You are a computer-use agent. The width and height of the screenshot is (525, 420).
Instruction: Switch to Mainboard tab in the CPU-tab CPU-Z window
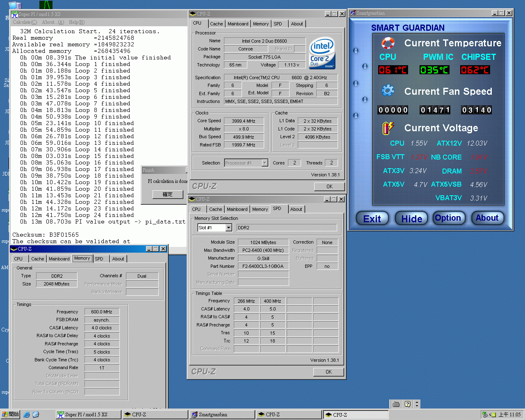click(238, 24)
